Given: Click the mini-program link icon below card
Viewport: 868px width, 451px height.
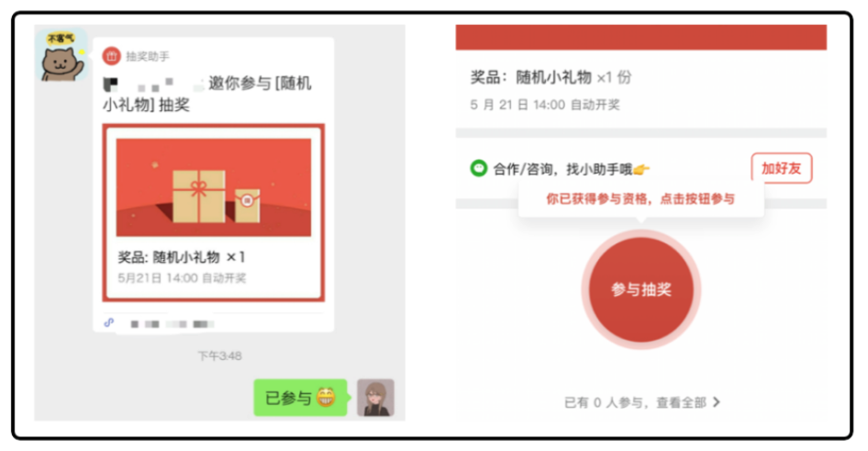Looking at the screenshot, I should point(109,322).
